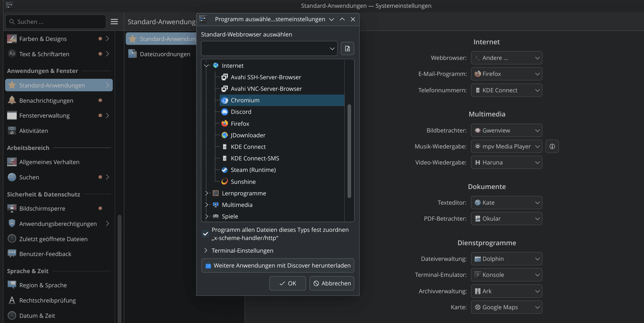Uncheck the x-scheme-handler/http association checkbox

coord(205,234)
